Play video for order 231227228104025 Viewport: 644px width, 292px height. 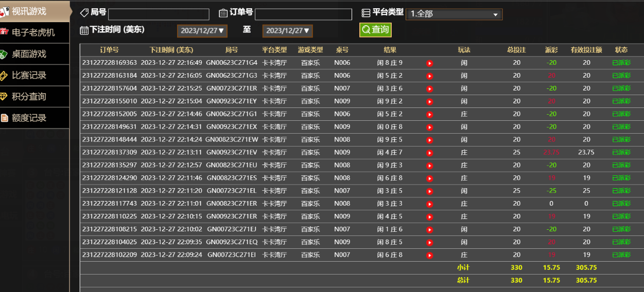(429, 243)
